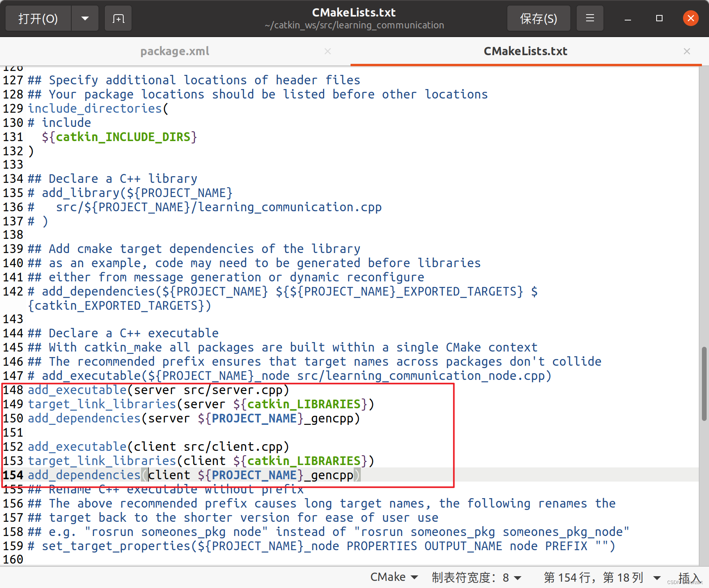This screenshot has height=588, width=709.
Task: Click line 147 commented add_executable
Action: point(290,376)
